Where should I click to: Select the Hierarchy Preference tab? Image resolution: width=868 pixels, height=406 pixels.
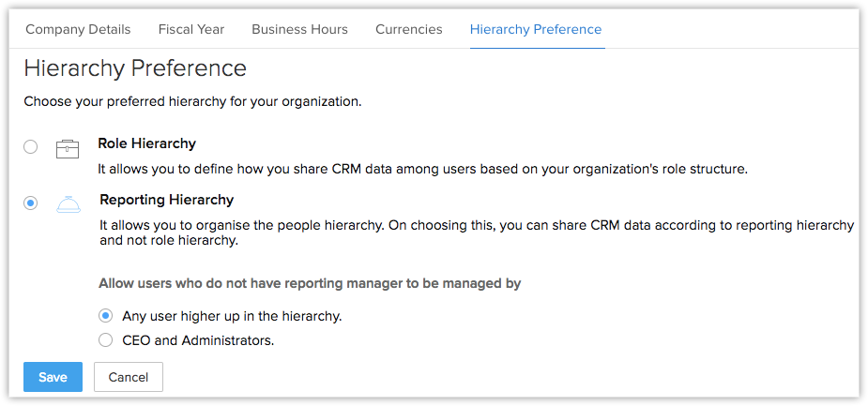pyautogui.click(x=536, y=29)
